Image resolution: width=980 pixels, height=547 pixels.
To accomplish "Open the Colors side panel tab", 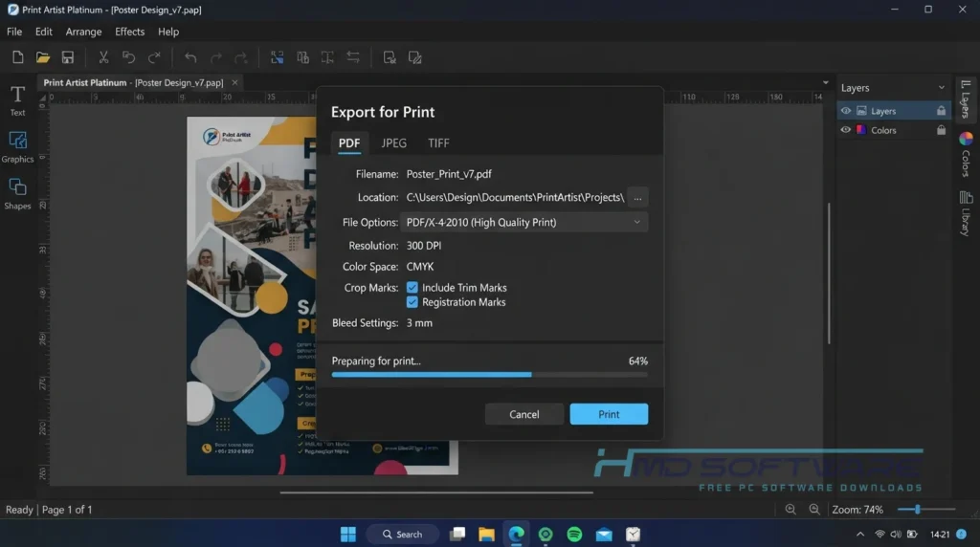I will pyautogui.click(x=967, y=154).
